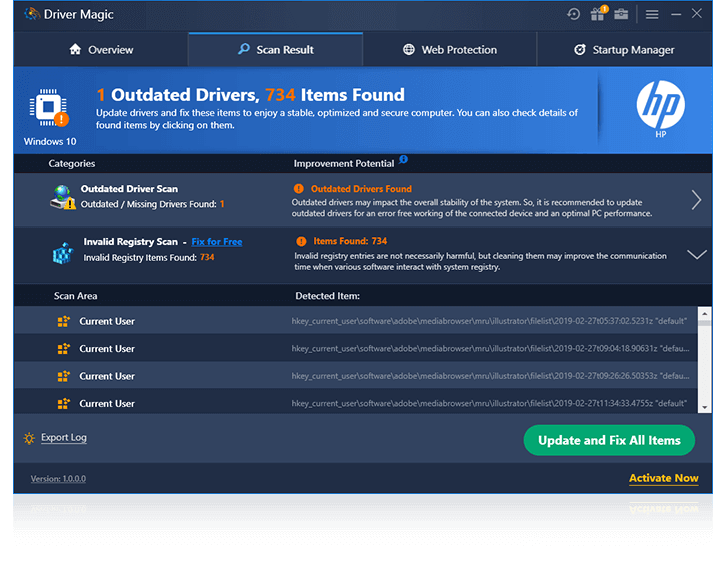Select Current User row with 09:04:18 entry
The height and width of the screenshot is (572, 727).
tap(356, 348)
